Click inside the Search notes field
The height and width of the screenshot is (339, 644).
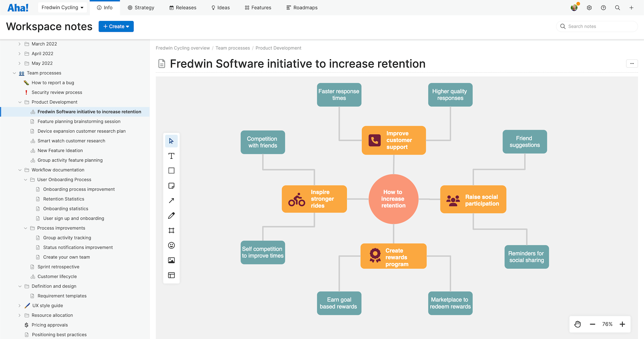click(x=597, y=26)
